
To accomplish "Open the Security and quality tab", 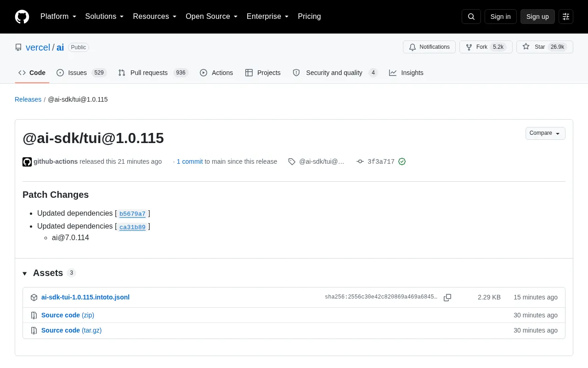I will (335, 73).
